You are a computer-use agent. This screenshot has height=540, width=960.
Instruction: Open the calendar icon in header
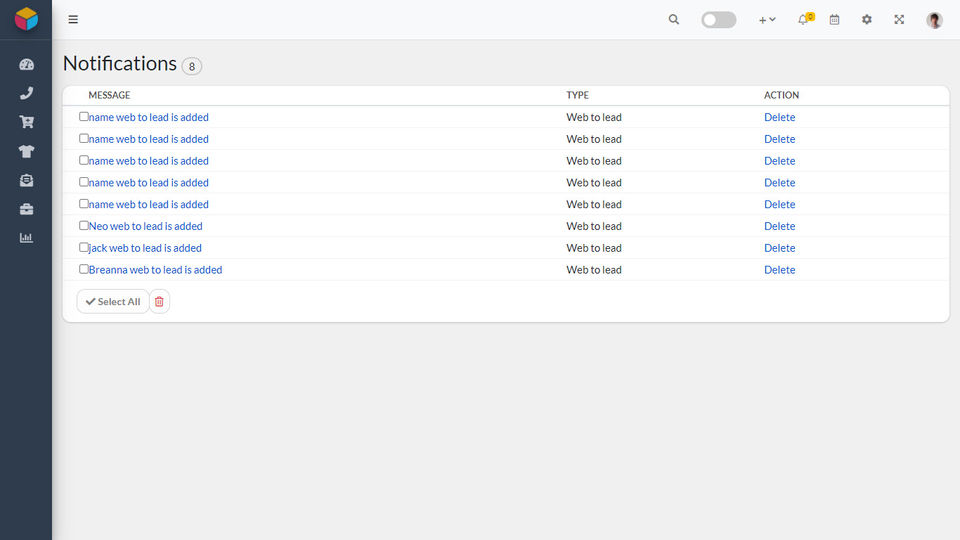tap(834, 20)
